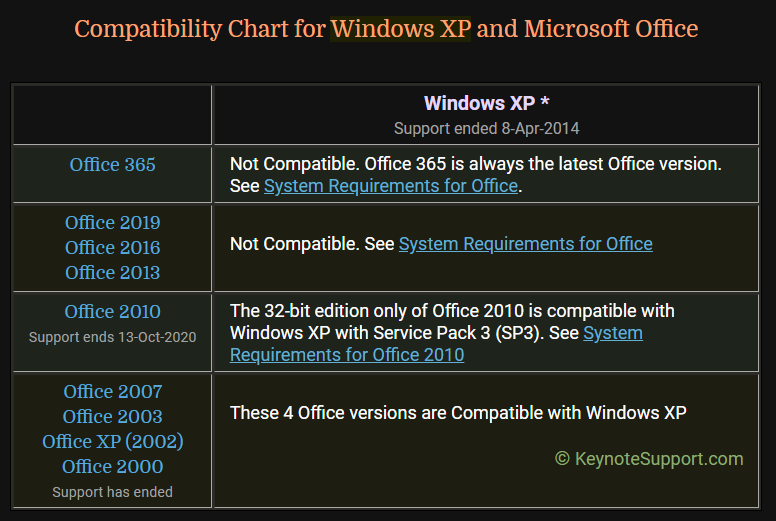Click the Office 2007 link
The width and height of the screenshot is (776, 521).
(x=112, y=392)
